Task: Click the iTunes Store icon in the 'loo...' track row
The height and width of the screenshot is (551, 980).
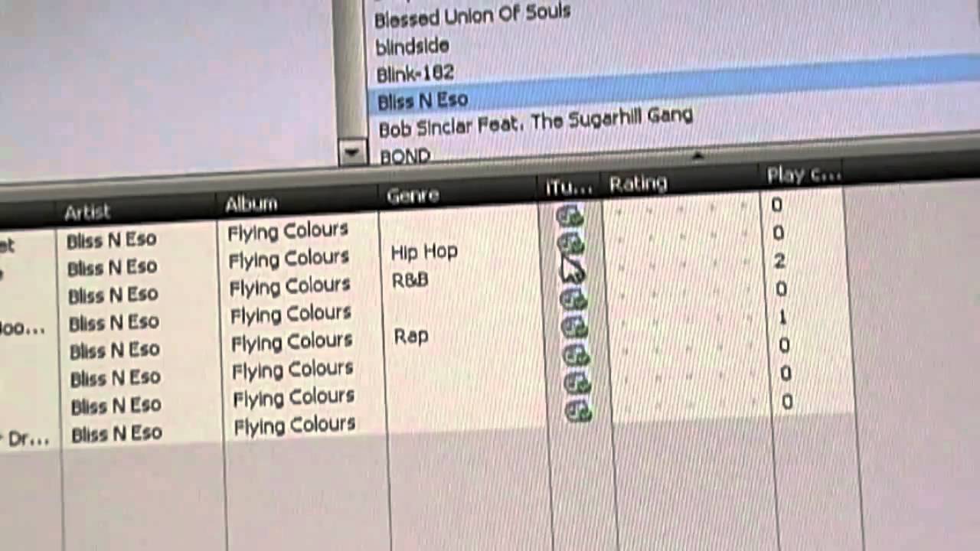Action: tap(573, 300)
